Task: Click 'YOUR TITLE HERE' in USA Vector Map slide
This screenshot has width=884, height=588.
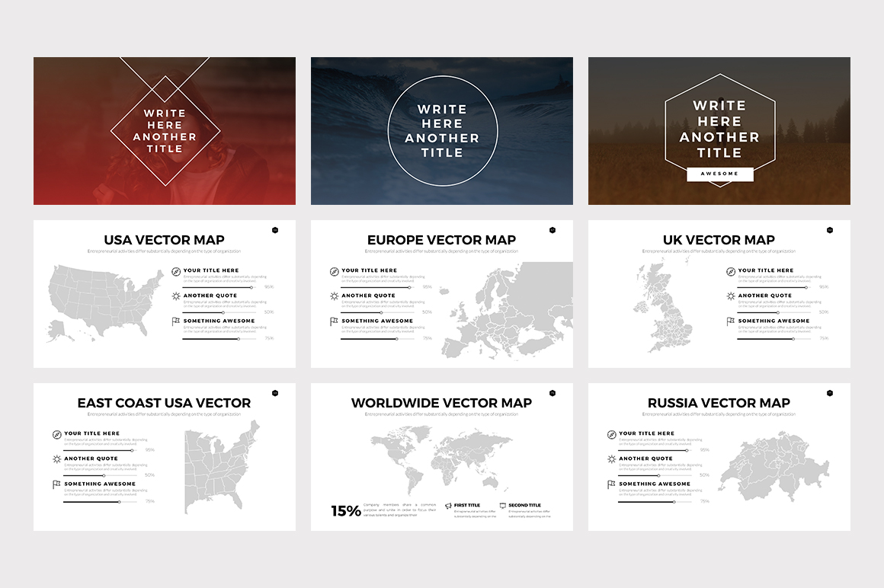Action: 211,270
